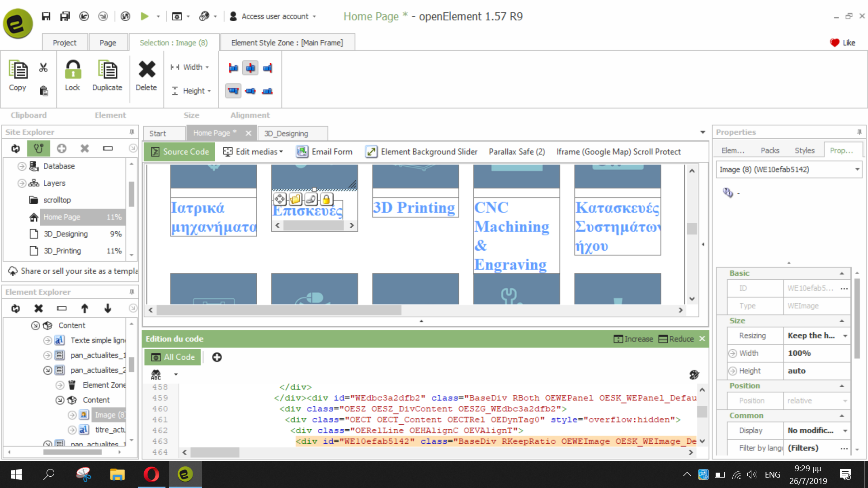Image resolution: width=868 pixels, height=488 pixels.
Task: Open the Project ribbon tab
Action: tap(65, 42)
